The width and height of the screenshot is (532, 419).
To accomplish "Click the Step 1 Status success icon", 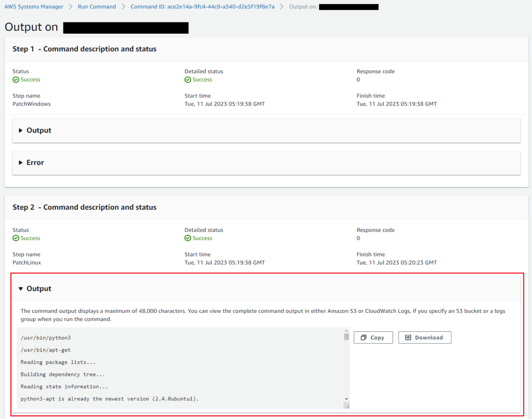I will pyautogui.click(x=16, y=80).
